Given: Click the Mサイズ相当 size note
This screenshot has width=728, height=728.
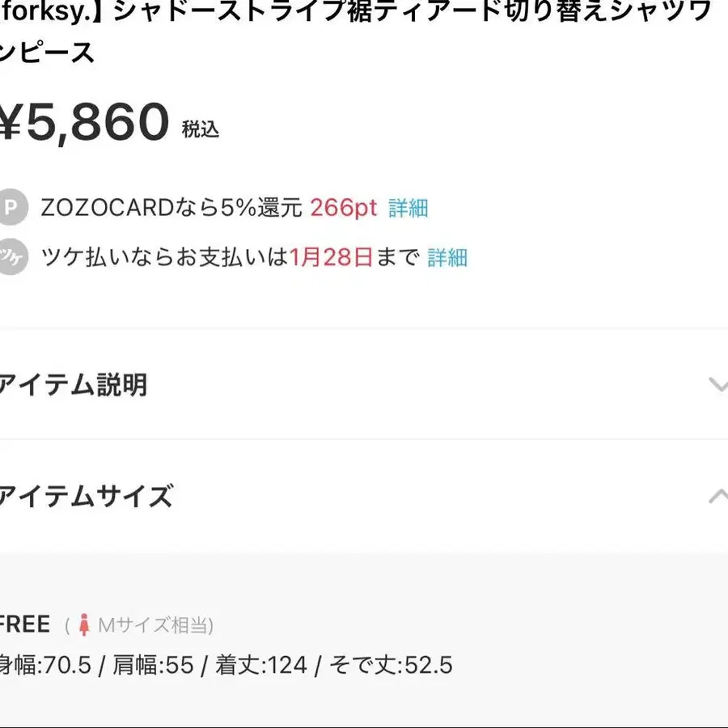Looking at the screenshot, I should 155,625.
